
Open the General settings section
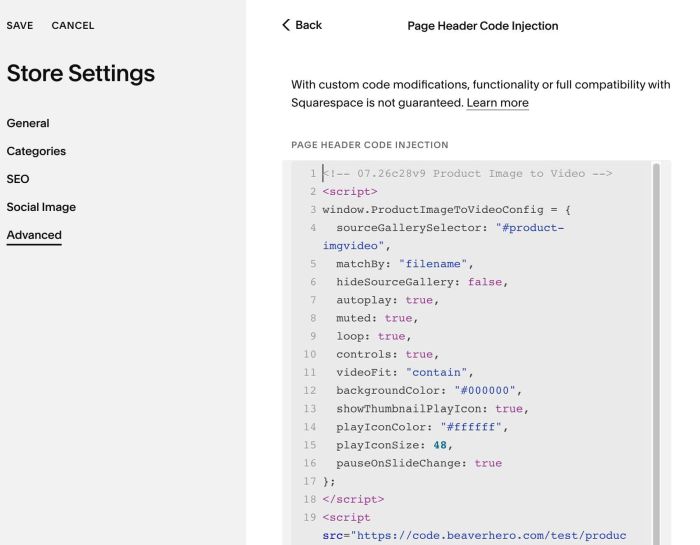pyautogui.click(x=28, y=123)
